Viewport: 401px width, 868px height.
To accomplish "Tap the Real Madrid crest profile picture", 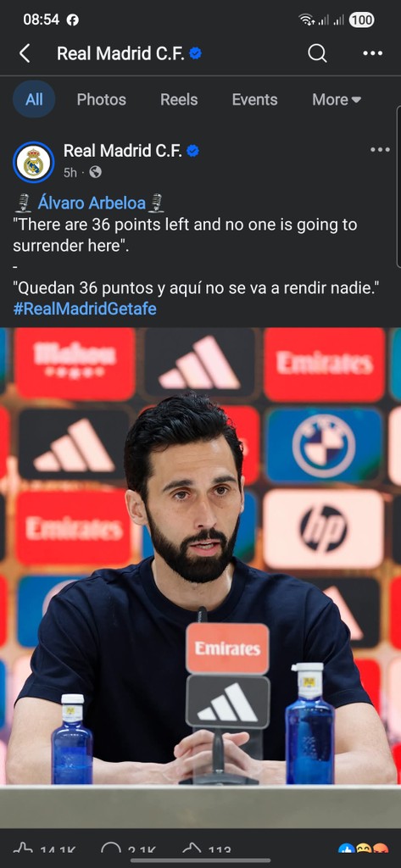I will point(33,162).
